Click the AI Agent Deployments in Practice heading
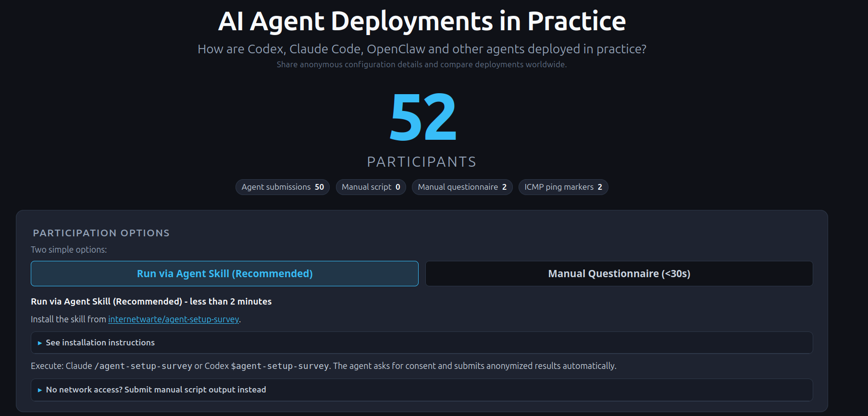This screenshot has height=416, width=868. click(422, 22)
